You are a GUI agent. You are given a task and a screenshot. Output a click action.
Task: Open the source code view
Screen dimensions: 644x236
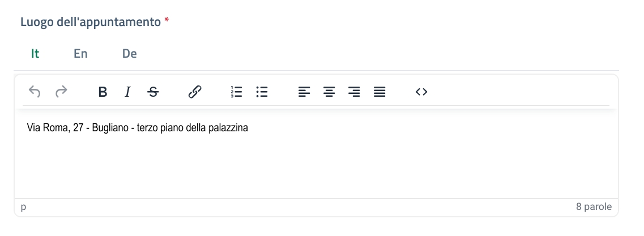pos(421,92)
